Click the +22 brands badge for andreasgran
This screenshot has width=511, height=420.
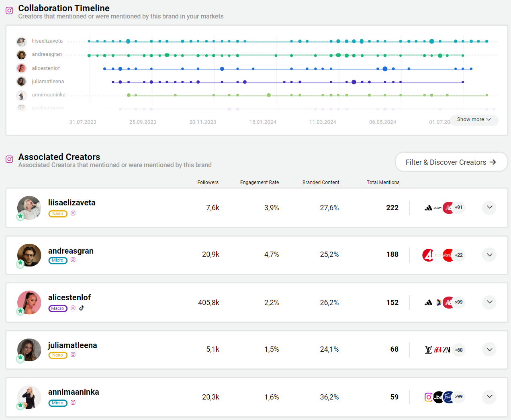click(458, 255)
